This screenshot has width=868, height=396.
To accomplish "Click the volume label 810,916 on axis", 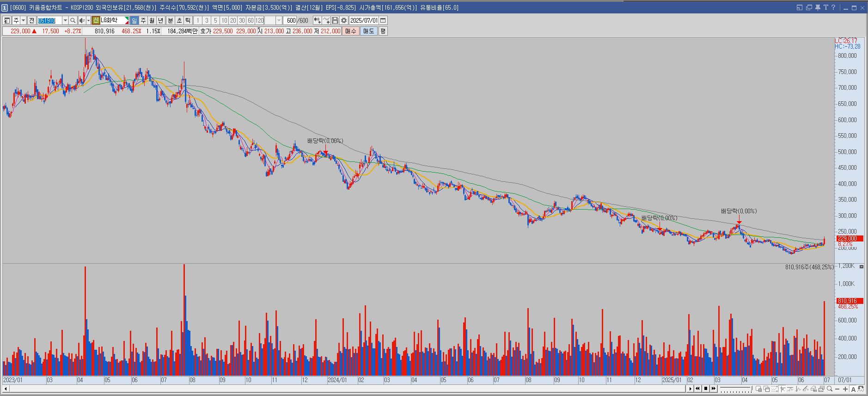I will 849,301.
